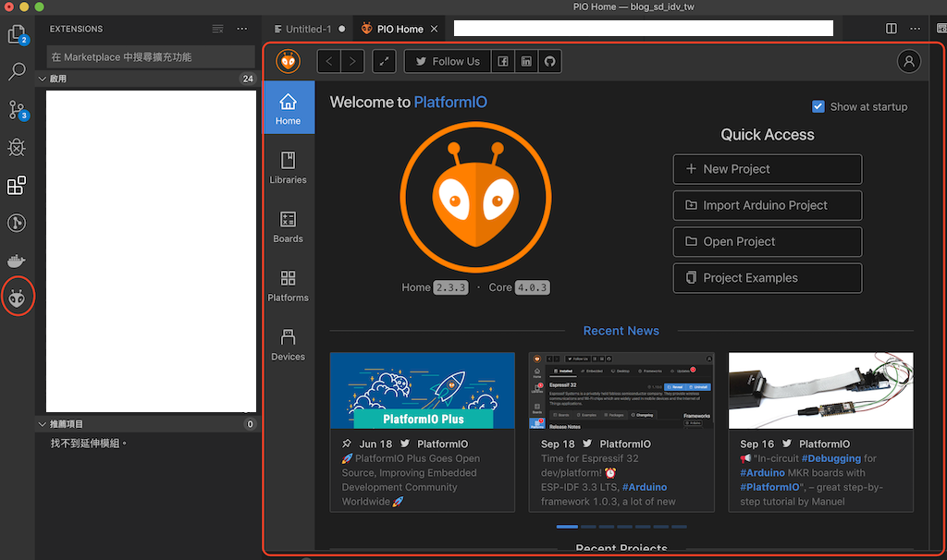The height and width of the screenshot is (560, 947).
Task: Click the Open Project button
Action: click(767, 241)
